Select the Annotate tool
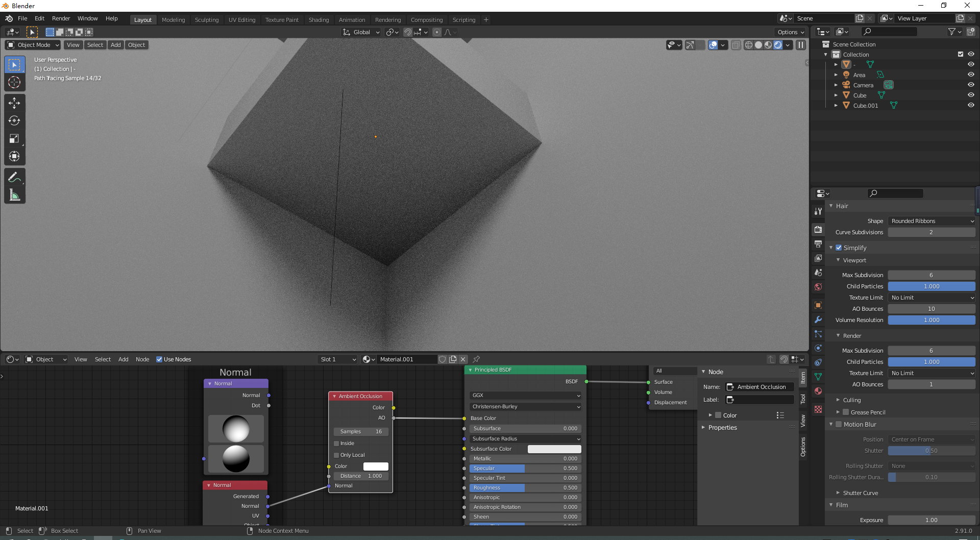This screenshot has width=980, height=540. tap(14, 177)
